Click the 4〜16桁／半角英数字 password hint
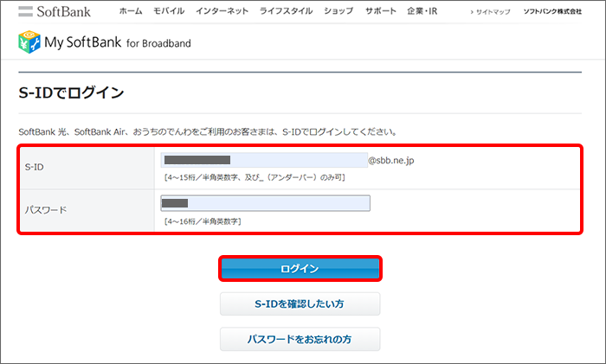The width and height of the screenshot is (606, 364). 203,221
